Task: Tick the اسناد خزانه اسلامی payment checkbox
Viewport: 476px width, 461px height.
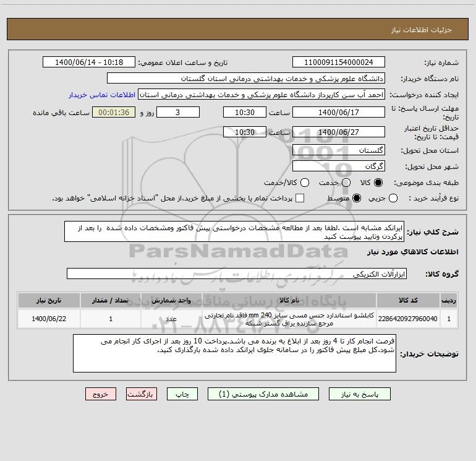Action: 300,198
